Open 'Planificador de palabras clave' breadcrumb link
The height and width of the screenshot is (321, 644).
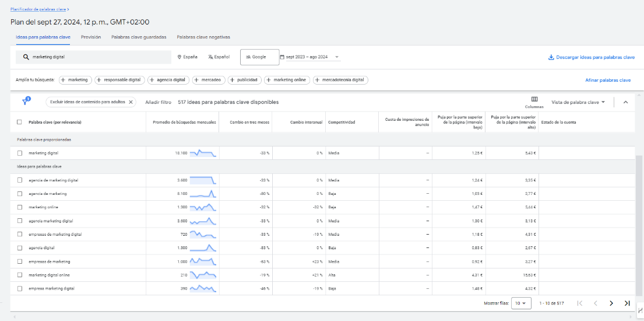click(x=38, y=9)
